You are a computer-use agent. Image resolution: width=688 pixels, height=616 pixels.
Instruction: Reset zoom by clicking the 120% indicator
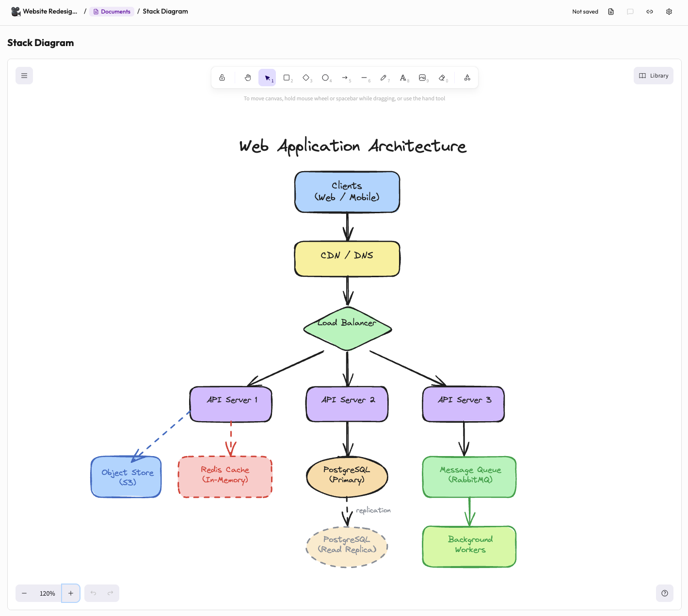(x=47, y=593)
